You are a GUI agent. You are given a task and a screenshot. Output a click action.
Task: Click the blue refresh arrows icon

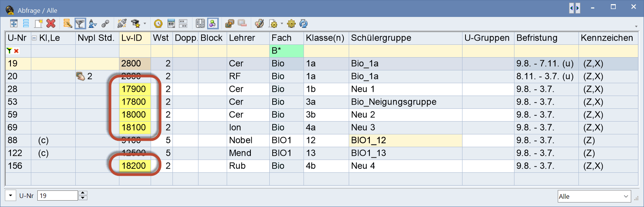coord(304,24)
